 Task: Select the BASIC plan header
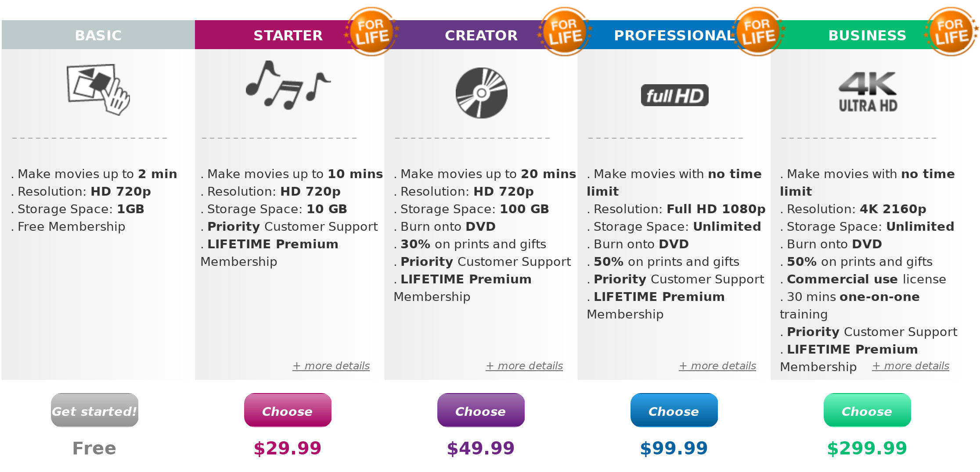coord(98,35)
